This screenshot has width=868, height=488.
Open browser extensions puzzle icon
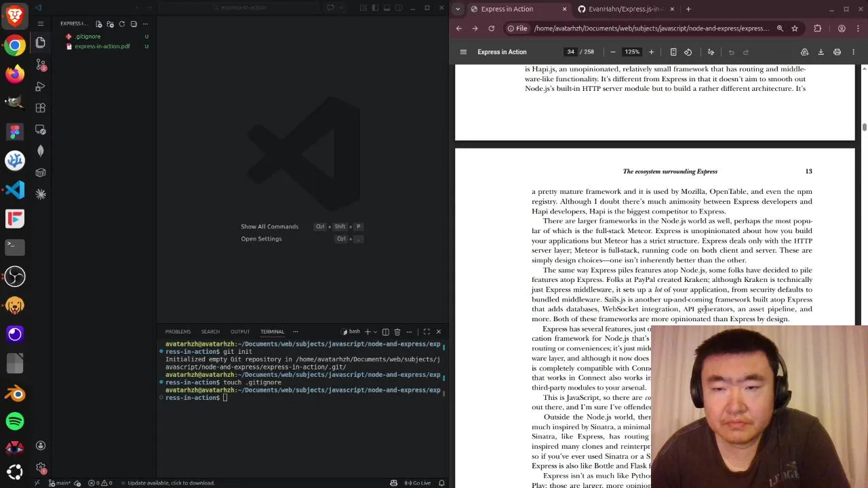click(x=817, y=28)
